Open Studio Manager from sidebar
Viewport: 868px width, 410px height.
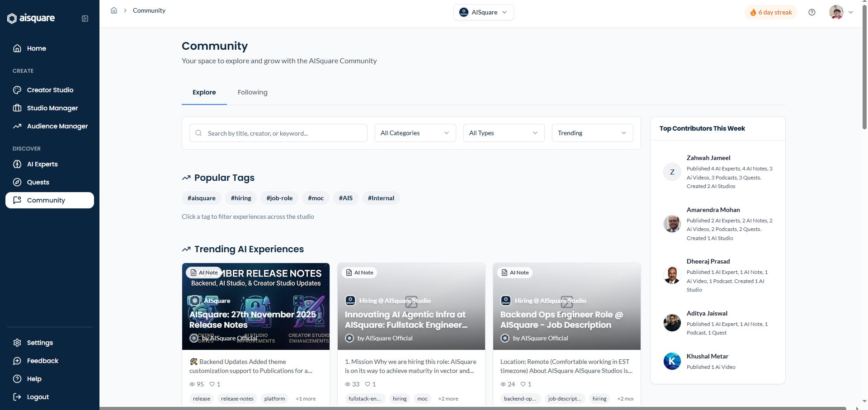50,108
